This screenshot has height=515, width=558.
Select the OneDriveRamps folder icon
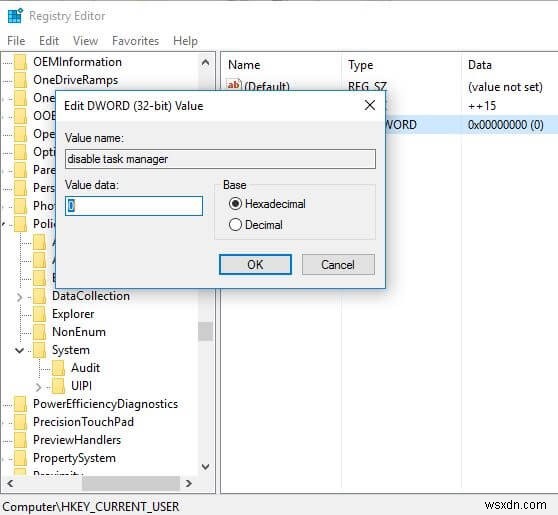pyautogui.click(x=20, y=80)
